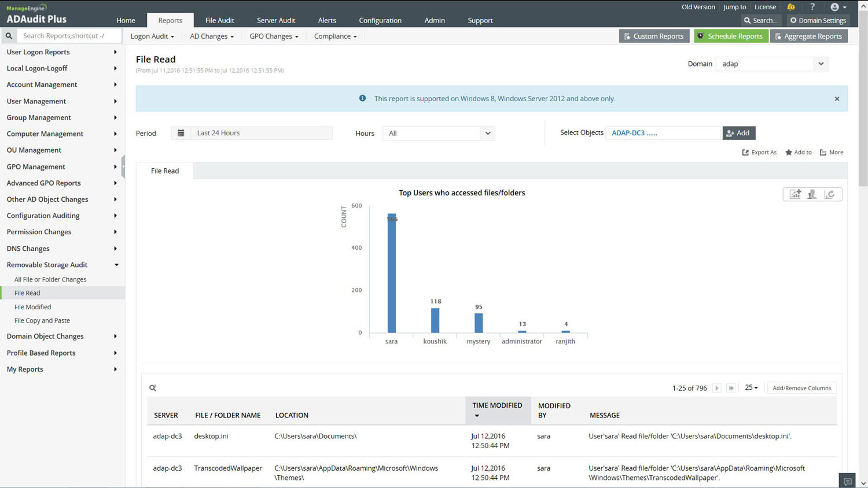Click the notification bell icon
Viewport: 868px width, 488px height.
point(790,7)
